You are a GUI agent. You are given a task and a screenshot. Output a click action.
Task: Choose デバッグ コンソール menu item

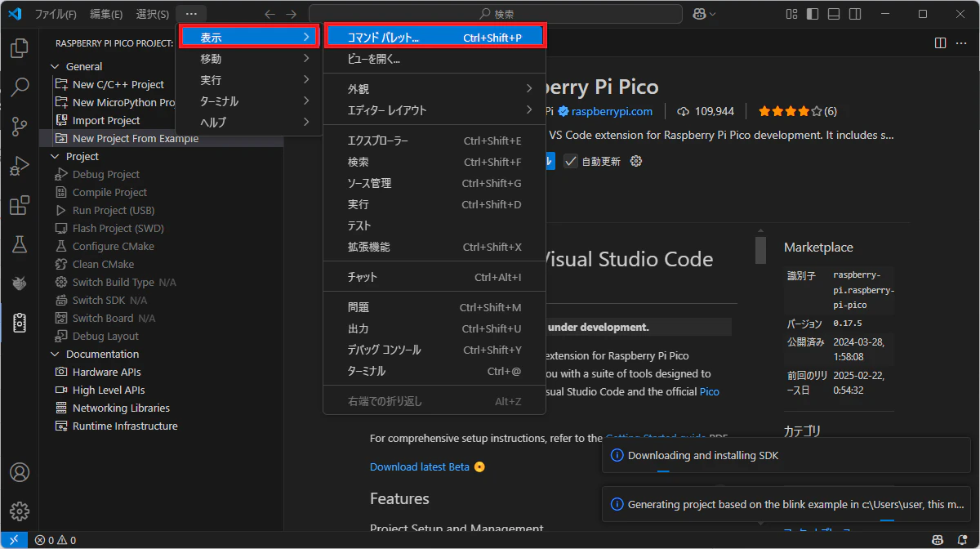434,350
